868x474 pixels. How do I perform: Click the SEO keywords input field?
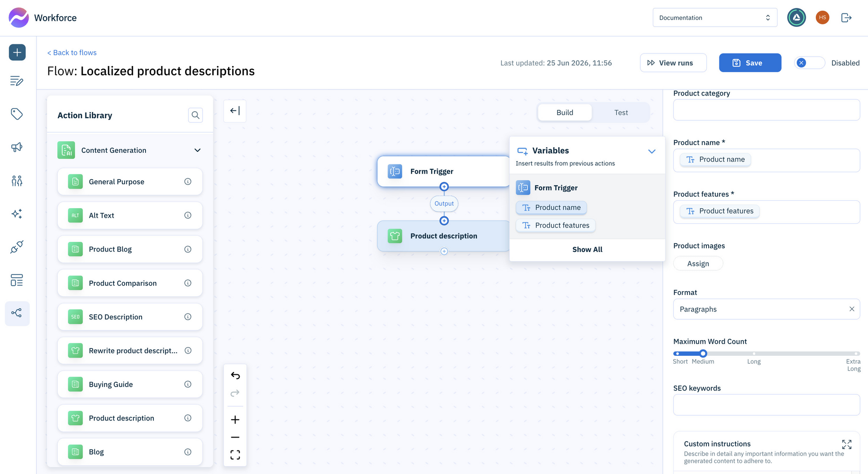pyautogui.click(x=766, y=405)
